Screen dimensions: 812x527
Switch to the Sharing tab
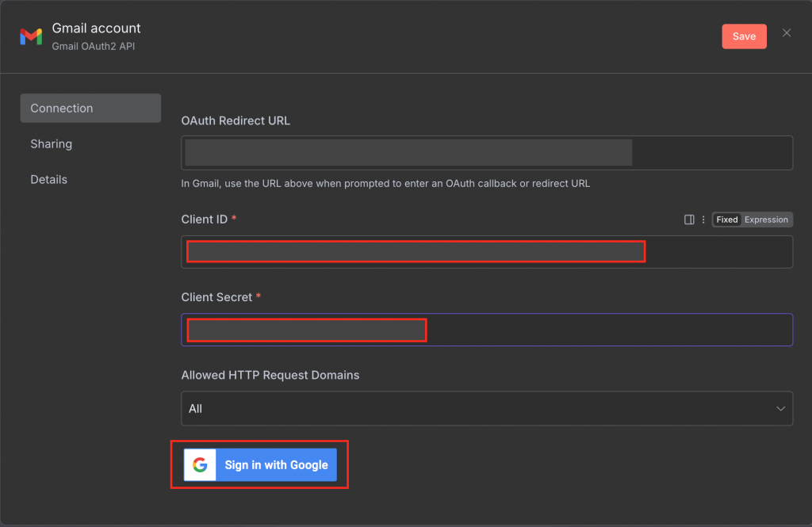coord(52,144)
